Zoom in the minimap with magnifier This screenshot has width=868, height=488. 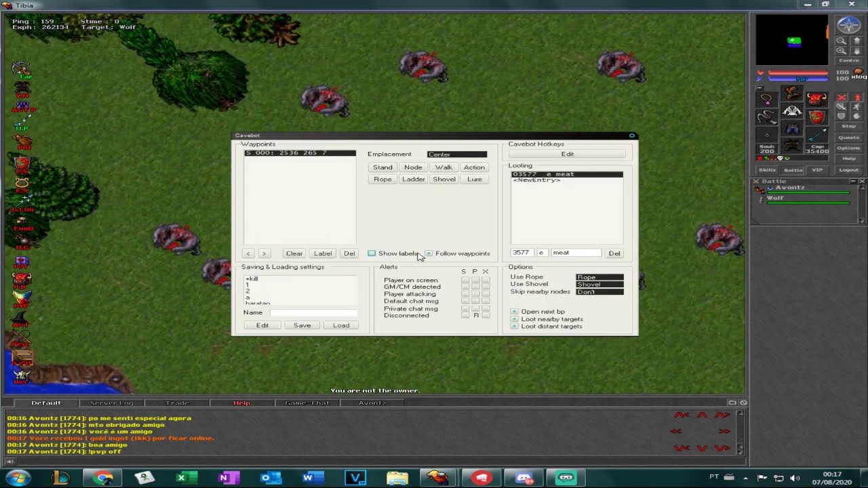(x=841, y=51)
